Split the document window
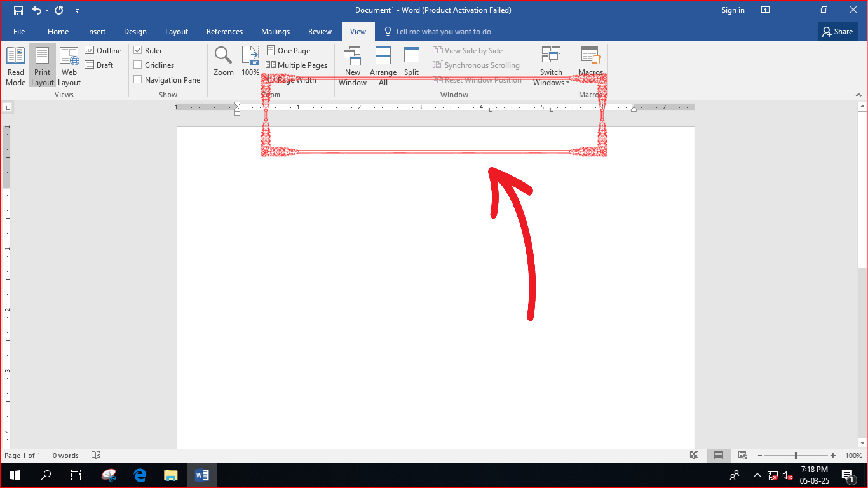 click(x=412, y=62)
